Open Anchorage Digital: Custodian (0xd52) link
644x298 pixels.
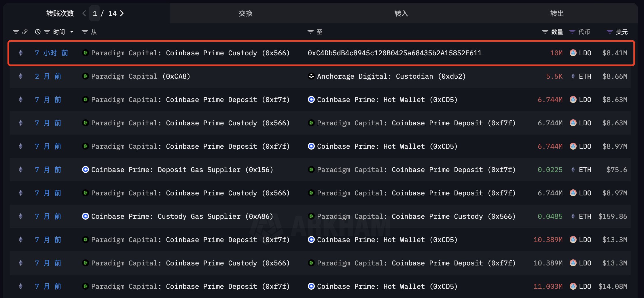(x=391, y=76)
